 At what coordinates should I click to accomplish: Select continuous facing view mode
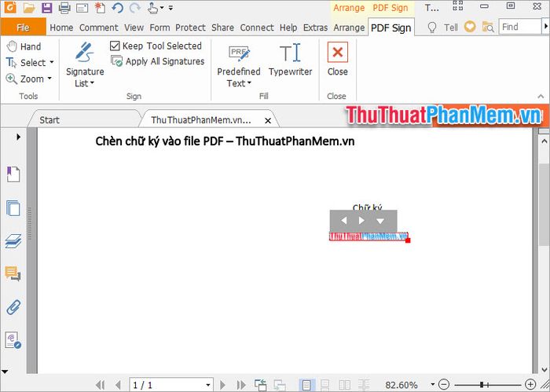click(x=364, y=385)
